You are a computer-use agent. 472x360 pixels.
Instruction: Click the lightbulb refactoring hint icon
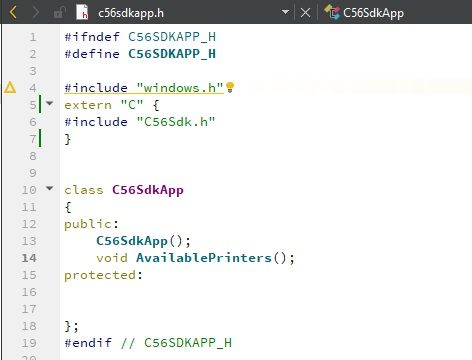230,87
